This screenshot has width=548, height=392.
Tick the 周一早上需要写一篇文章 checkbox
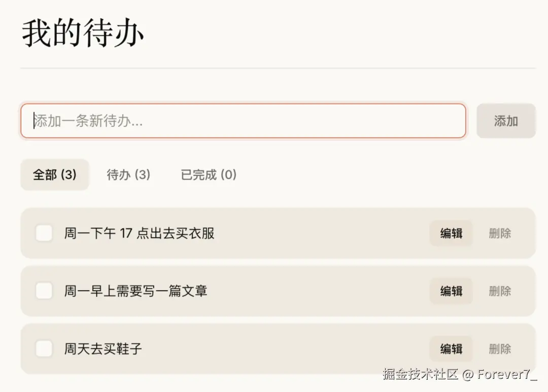pyautogui.click(x=44, y=291)
